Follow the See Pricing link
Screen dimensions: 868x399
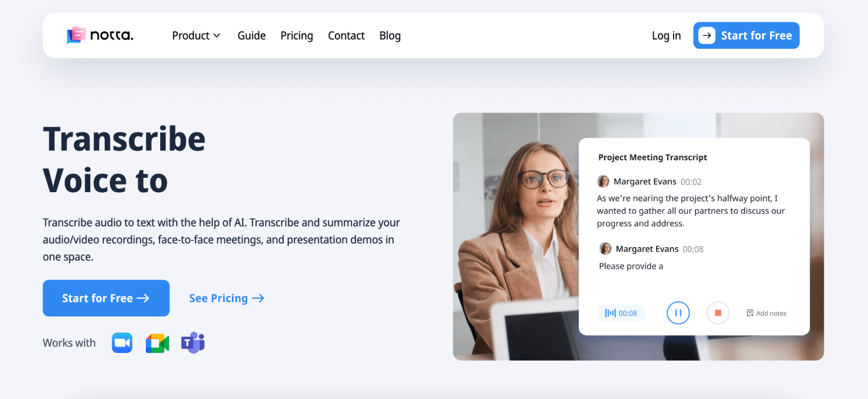coord(226,298)
